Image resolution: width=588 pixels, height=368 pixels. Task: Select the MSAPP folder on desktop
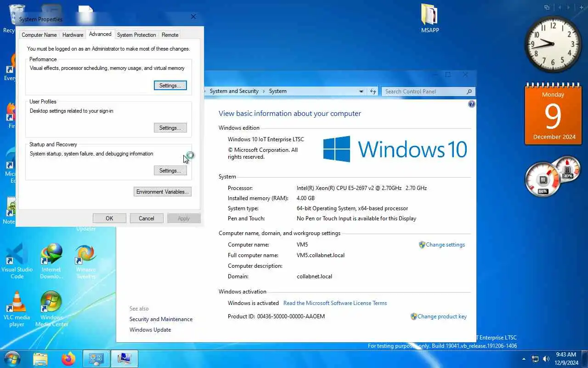(430, 18)
